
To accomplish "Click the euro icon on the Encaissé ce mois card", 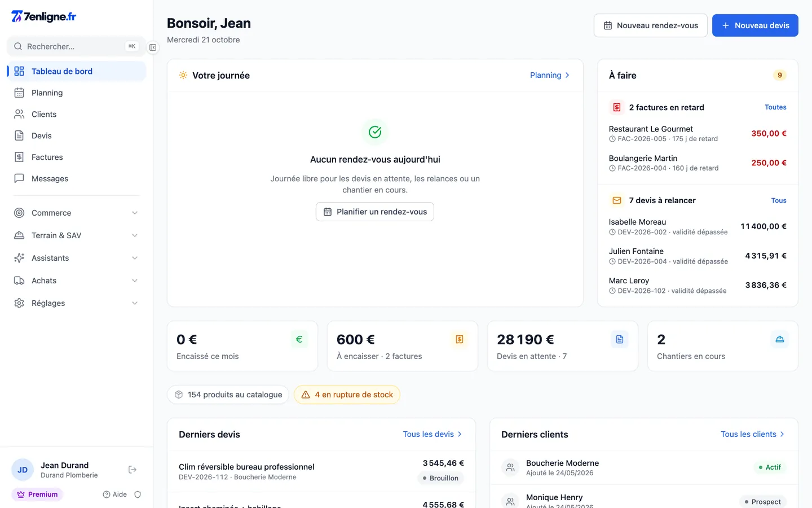I will pyautogui.click(x=299, y=339).
